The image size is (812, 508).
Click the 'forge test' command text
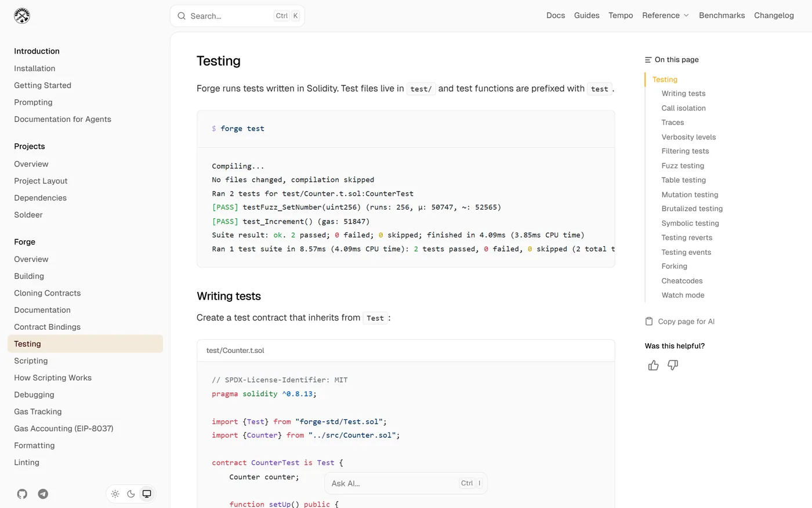click(x=242, y=129)
